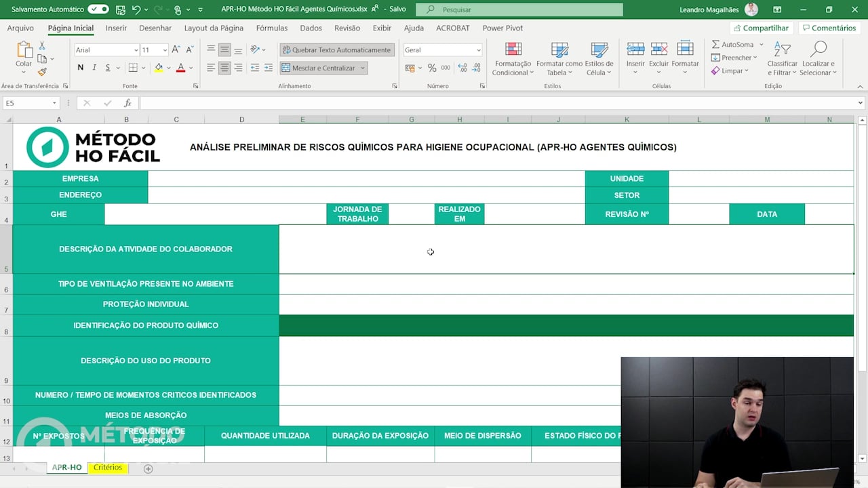Click the insert function fx icon
The width and height of the screenshot is (868, 488).
point(127,103)
